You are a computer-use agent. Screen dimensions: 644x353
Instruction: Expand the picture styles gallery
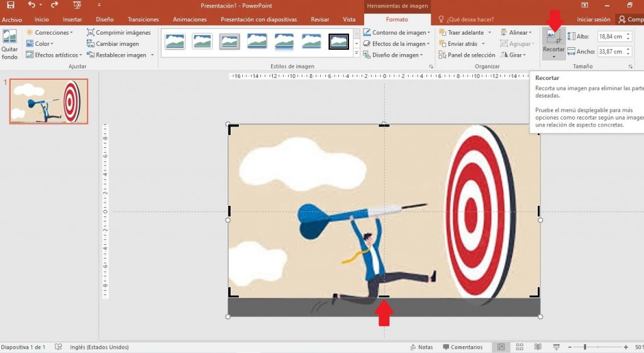pos(356,53)
